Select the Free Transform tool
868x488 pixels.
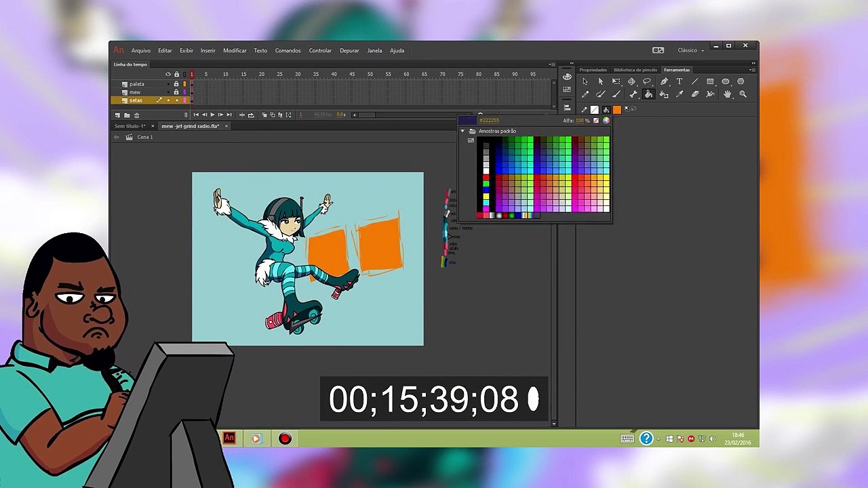pyautogui.click(x=616, y=81)
